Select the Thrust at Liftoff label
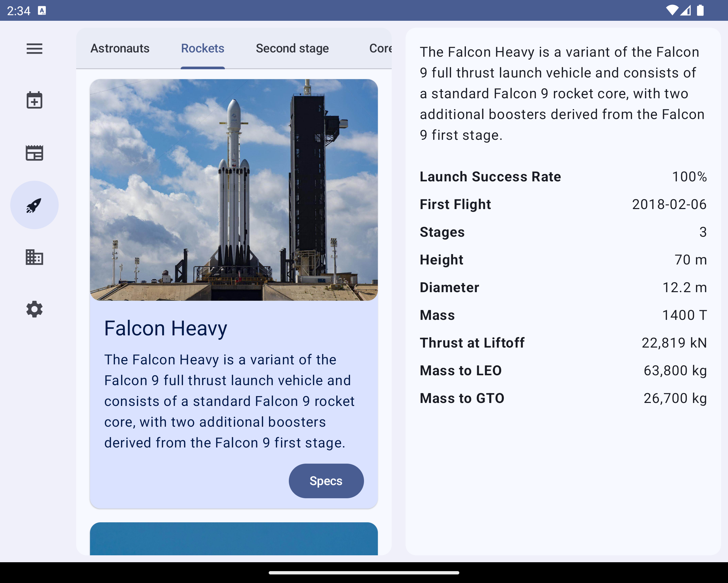The image size is (728, 583). 472,343
